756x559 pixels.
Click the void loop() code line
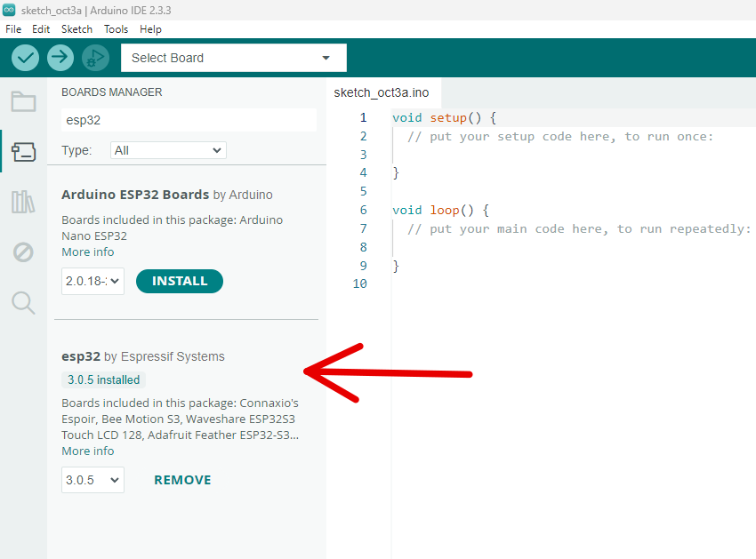440,210
